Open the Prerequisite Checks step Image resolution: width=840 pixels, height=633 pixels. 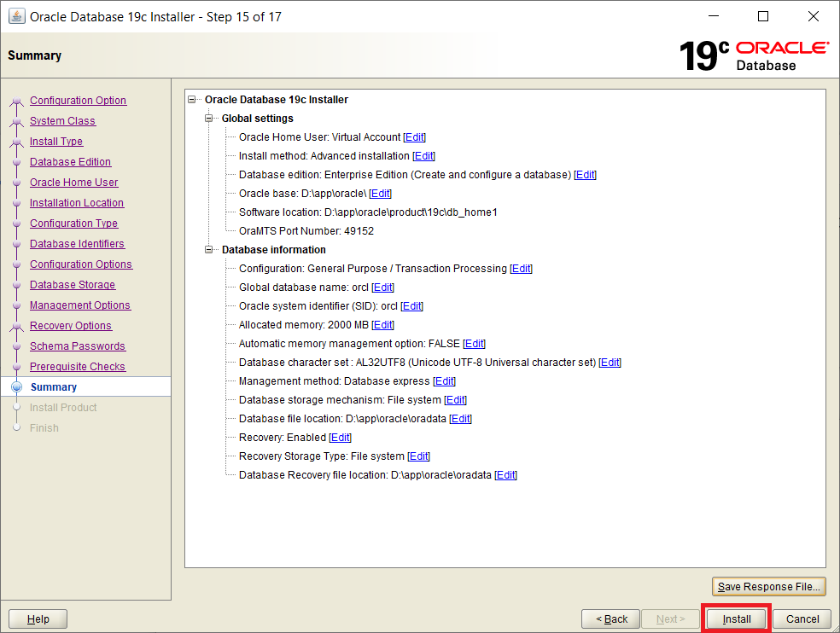pos(78,366)
